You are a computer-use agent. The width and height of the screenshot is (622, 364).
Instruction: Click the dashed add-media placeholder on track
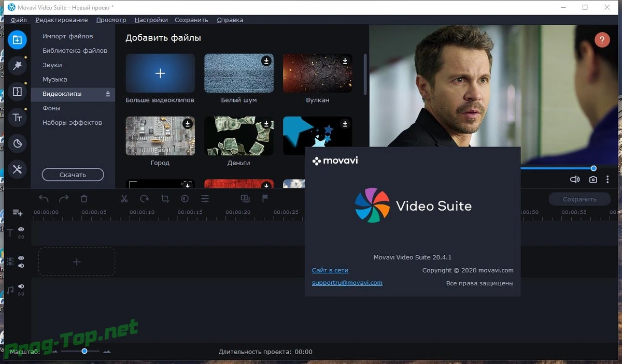pyautogui.click(x=77, y=261)
